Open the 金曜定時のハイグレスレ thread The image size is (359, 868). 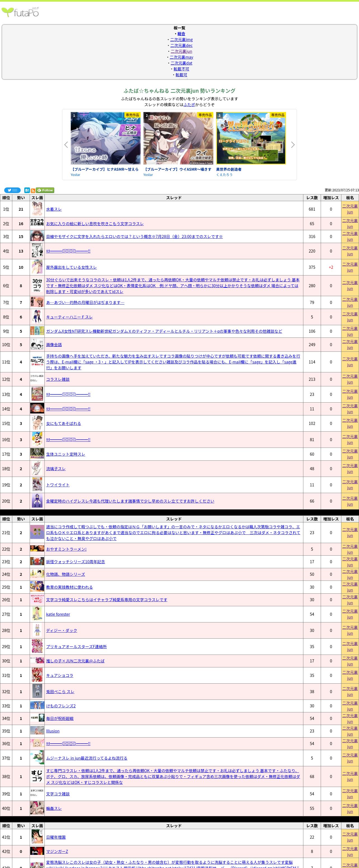130,501
